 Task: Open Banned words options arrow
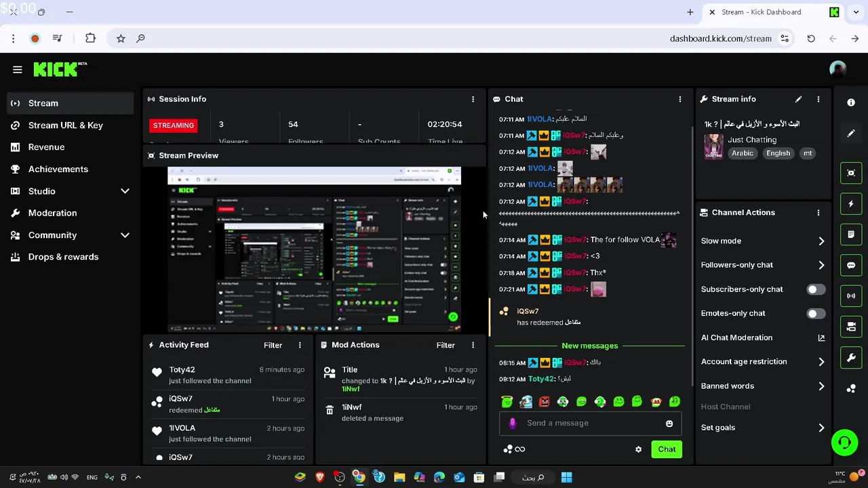pos(821,386)
